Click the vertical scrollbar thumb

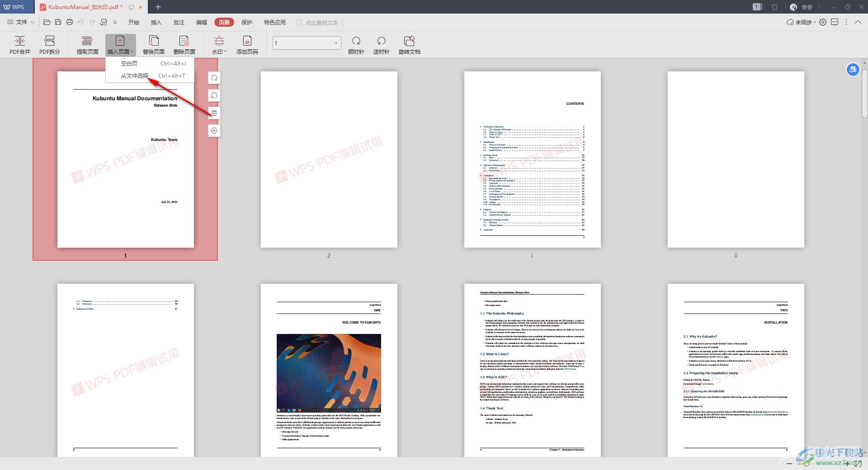point(864,94)
